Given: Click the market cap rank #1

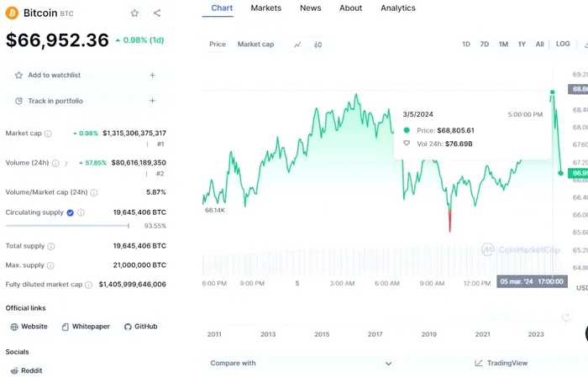Looking at the screenshot, I should point(160,144).
